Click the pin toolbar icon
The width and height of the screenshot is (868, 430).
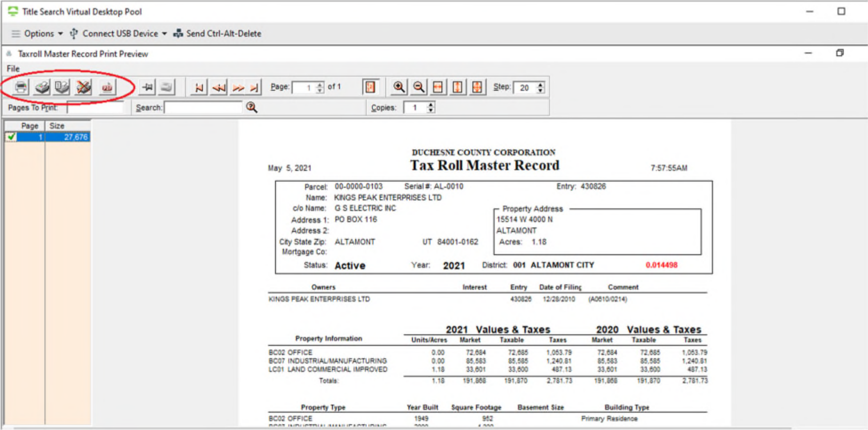coord(147,87)
